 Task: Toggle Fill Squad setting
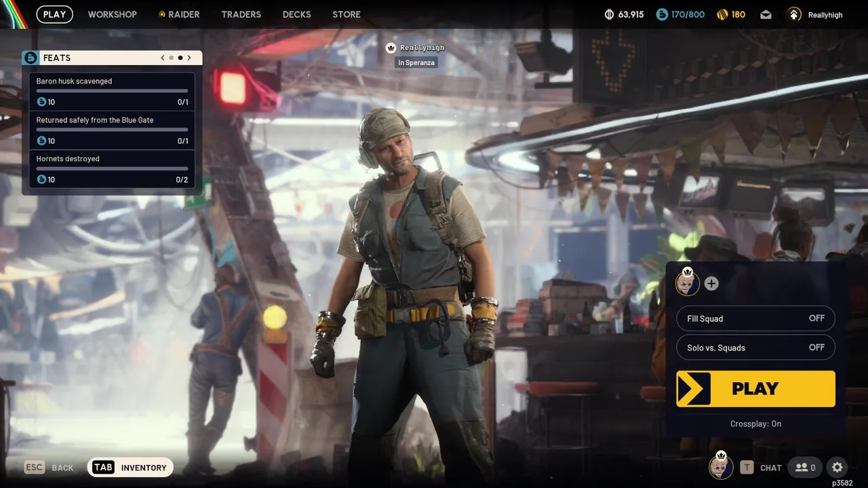pyautogui.click(x=755, y=319)
